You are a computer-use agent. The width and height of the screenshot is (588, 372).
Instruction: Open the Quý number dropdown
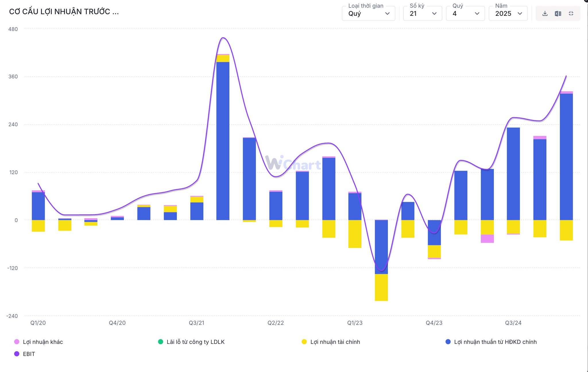click(x=465, y=13)
